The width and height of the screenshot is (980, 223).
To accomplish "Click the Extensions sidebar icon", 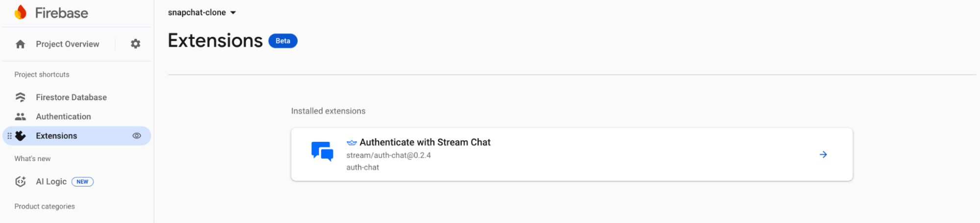I will click(x=21, y=136).
